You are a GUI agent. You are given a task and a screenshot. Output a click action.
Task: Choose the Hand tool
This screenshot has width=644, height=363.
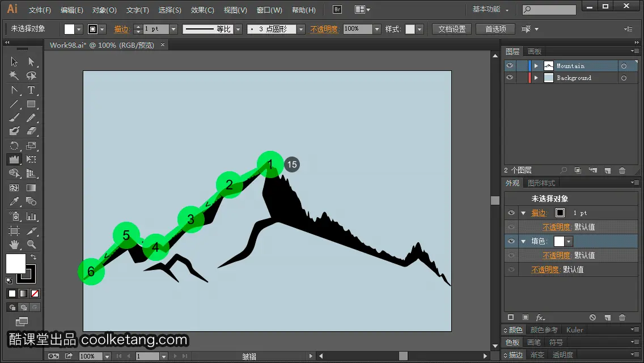pos(14,244)
